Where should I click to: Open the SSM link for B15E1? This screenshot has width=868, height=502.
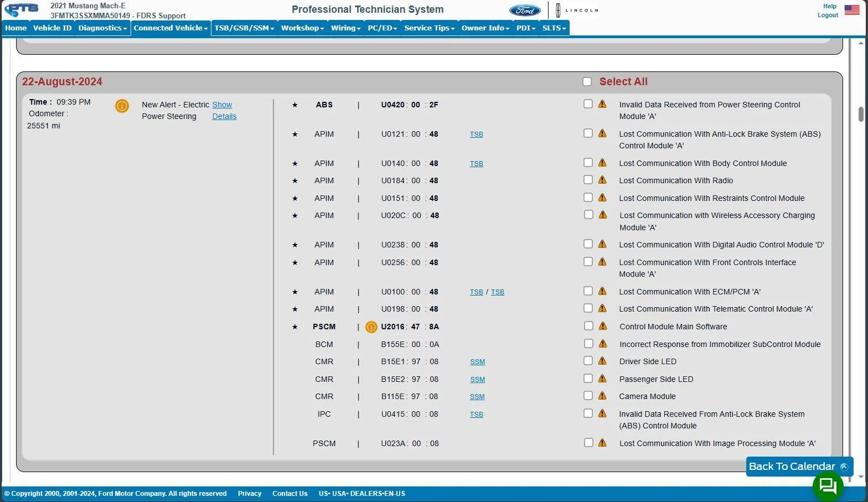point(478,362)
